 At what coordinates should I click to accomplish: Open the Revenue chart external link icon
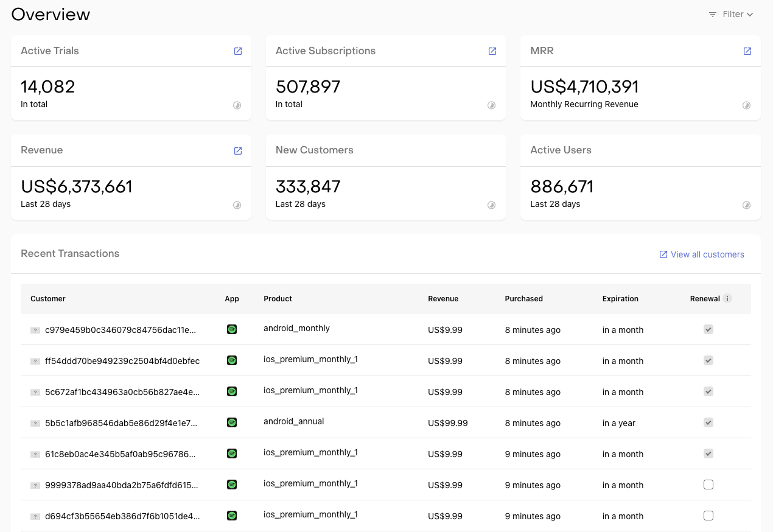[x=238, y=151]
